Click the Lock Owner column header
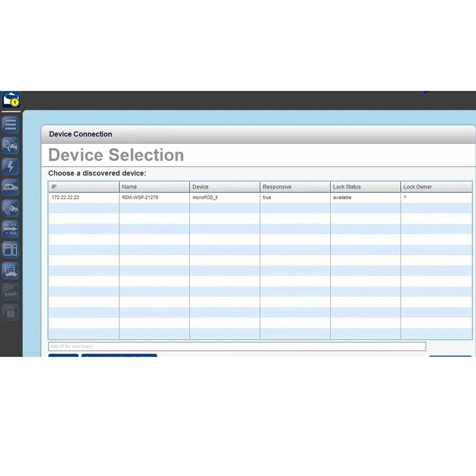This screenshot has width=476, height=476. tap(436, 187)
